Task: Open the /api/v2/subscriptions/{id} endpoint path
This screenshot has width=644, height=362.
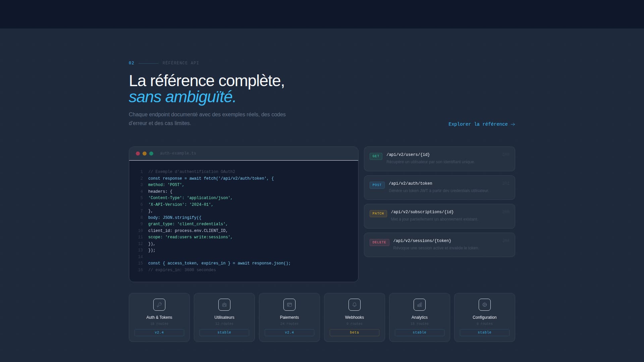Action: click(422, 212)
